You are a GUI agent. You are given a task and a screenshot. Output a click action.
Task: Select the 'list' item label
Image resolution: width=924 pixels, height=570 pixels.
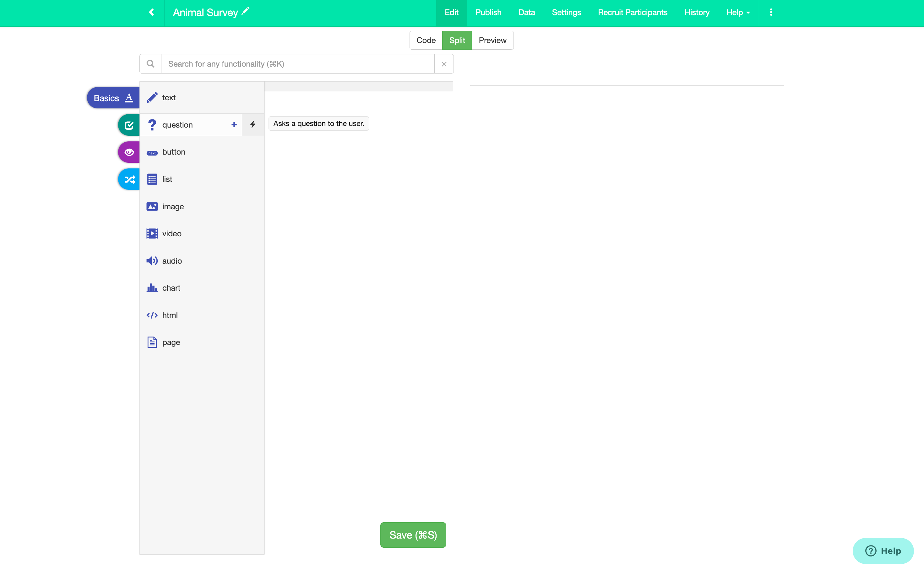[167, 179]
